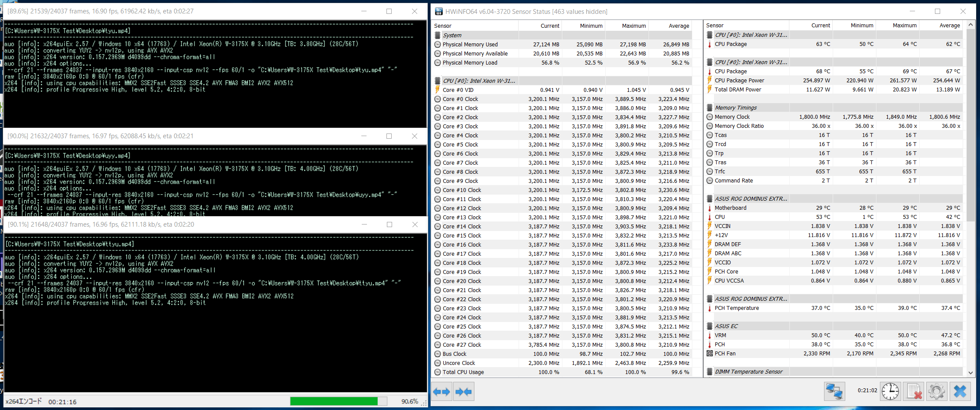
Task: Click the scrollbar down arrow in HWiNFO
Action: 970,372
